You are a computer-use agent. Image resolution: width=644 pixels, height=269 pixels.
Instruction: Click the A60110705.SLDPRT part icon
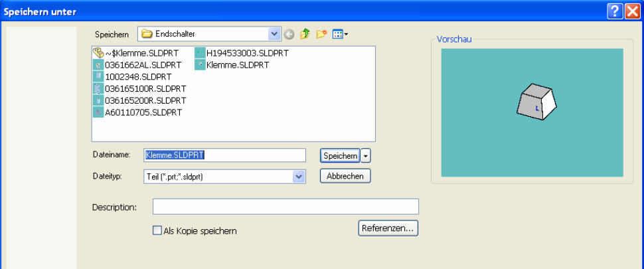98,112
